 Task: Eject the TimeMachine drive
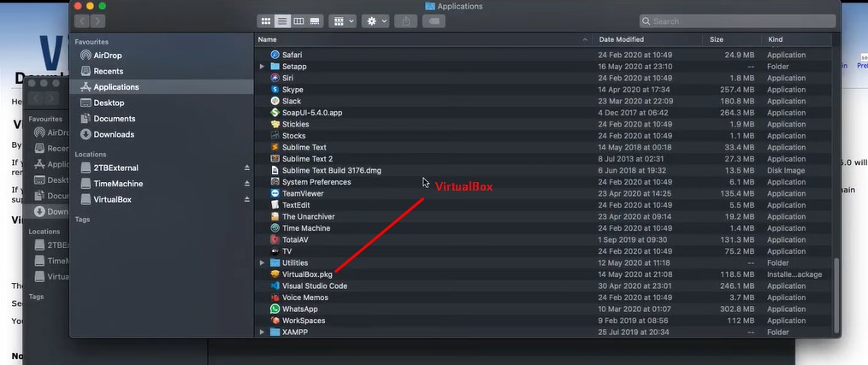(x=247, y=184)
